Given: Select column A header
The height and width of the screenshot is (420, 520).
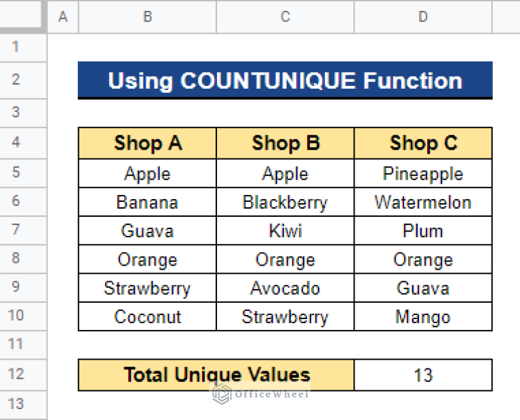Looking at the screenshot, I should tap(63, 17).
